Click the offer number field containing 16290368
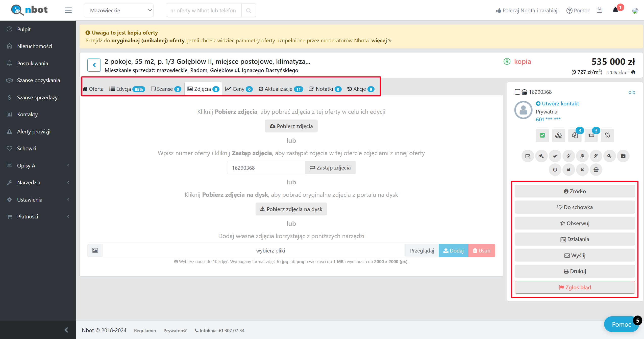The image size is (644, 339). (x=266, y=168)
